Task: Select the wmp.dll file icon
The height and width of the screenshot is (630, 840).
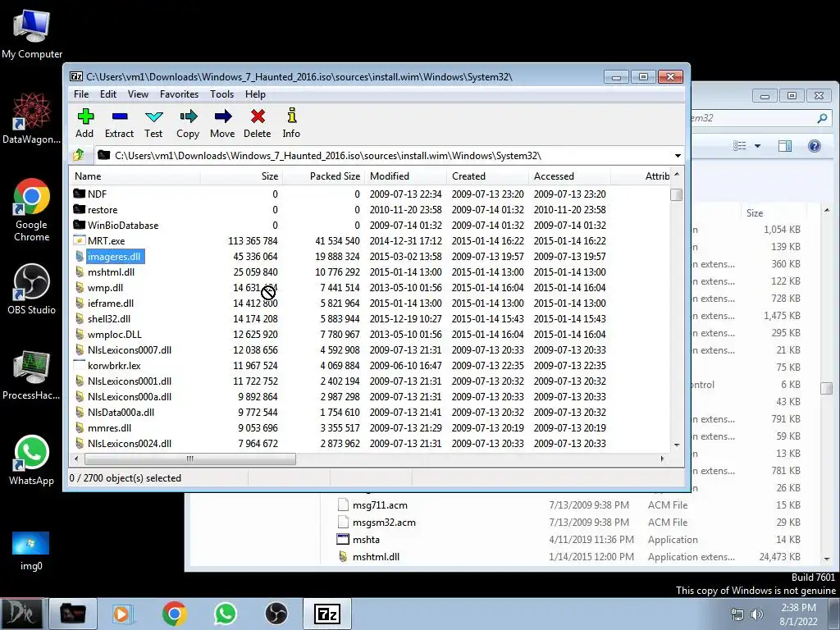Action: [80, 288]
